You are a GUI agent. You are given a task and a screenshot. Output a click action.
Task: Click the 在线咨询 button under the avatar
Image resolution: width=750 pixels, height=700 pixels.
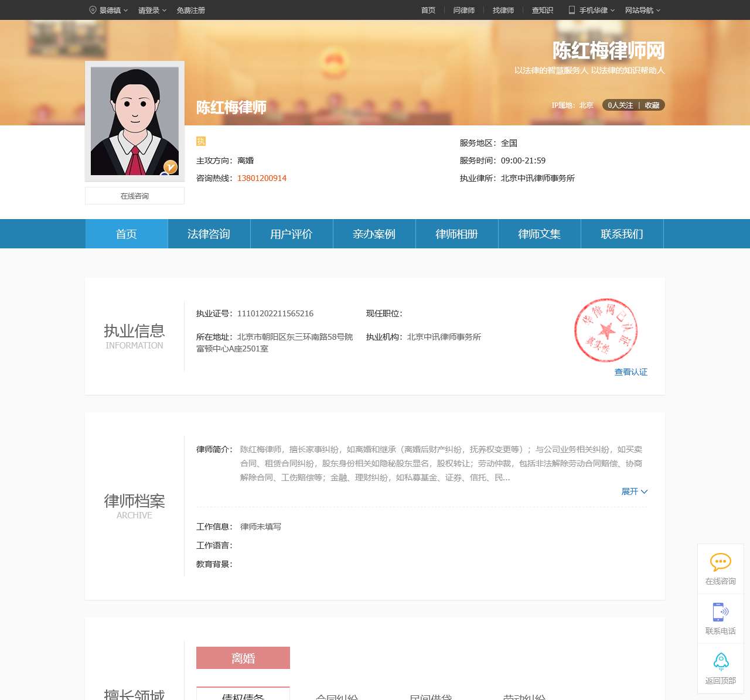point(135,196)
